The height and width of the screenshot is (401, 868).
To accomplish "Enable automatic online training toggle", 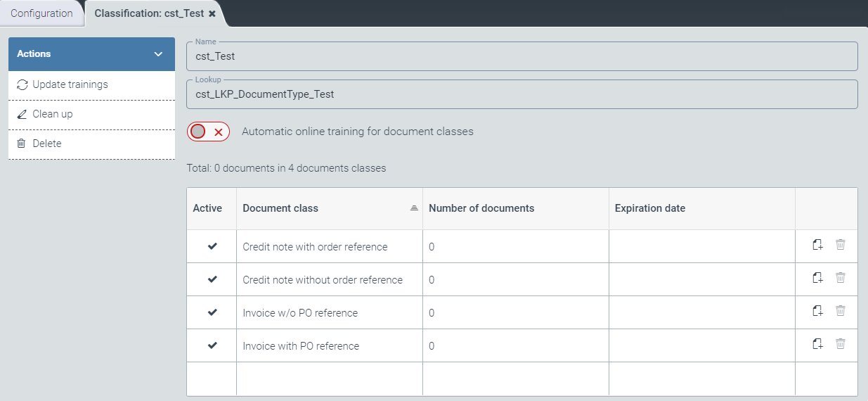I will click(208, 132).
